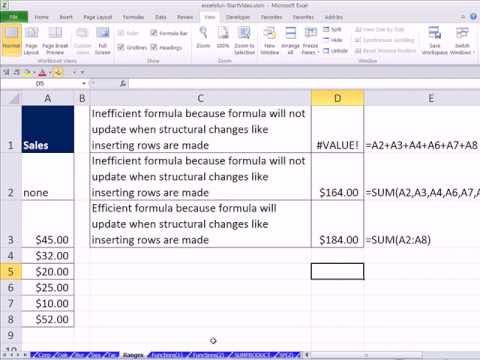480x360 pixels.
Task: Click the font color A icon
Action: (42, 72)
